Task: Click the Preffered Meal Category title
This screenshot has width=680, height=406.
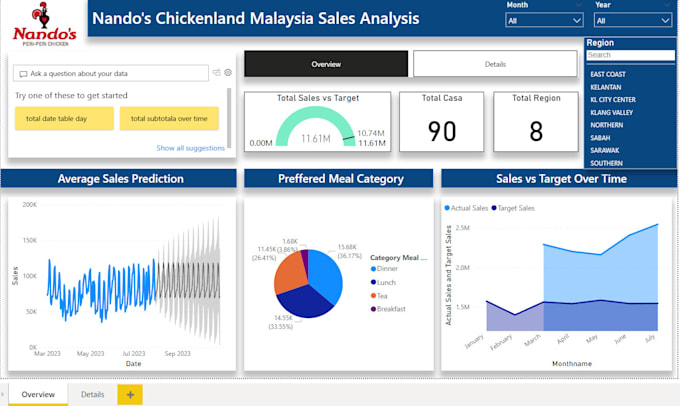Action: [x=341, y=179]
